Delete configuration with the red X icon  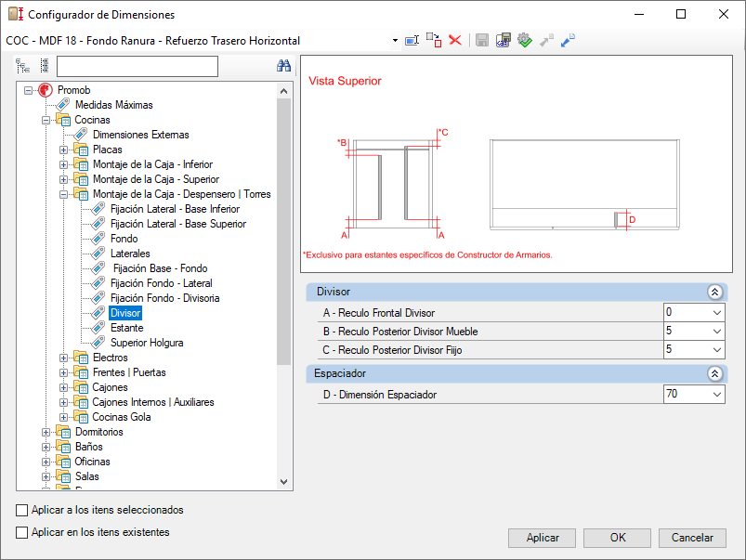[455, 41]
